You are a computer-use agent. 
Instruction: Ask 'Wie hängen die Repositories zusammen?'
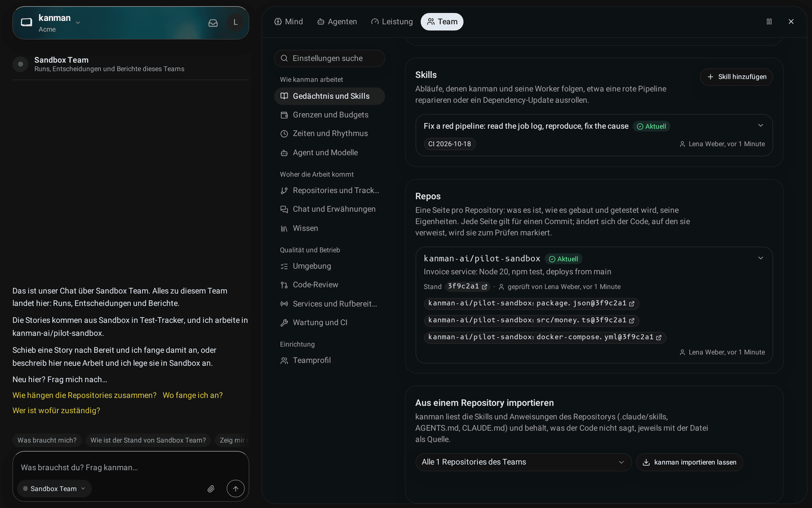tap(85, 396)
